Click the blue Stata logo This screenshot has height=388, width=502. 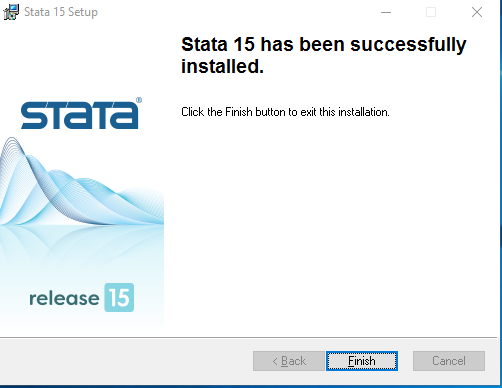[79, 115]
